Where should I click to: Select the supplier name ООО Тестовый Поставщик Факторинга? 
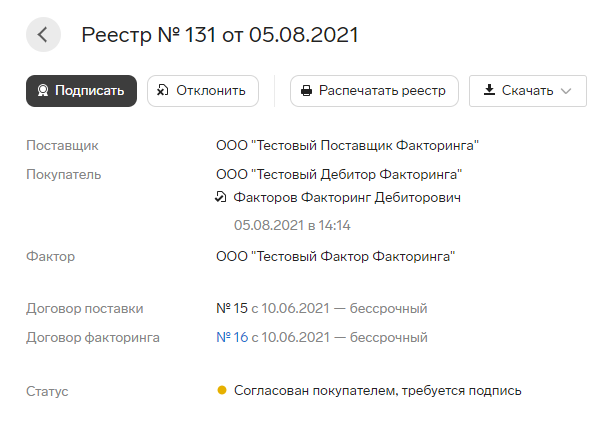tap(347, 145)
